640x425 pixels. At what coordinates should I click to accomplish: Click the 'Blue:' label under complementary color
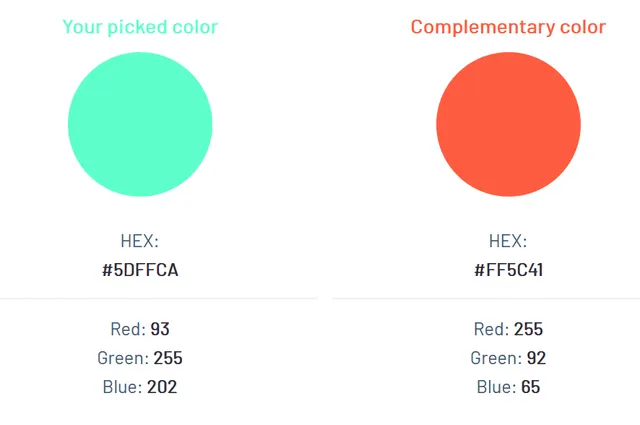(497, 387)
